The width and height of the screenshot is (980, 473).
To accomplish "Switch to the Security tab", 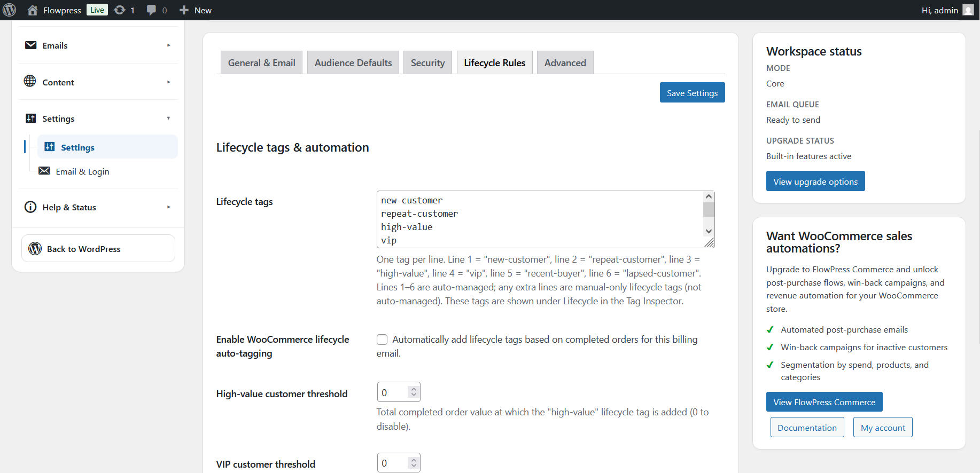I will click(x=427, y=62).
